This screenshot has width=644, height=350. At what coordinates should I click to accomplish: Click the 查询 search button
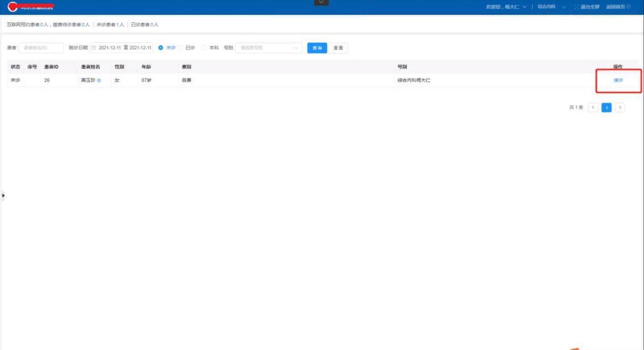317,48
